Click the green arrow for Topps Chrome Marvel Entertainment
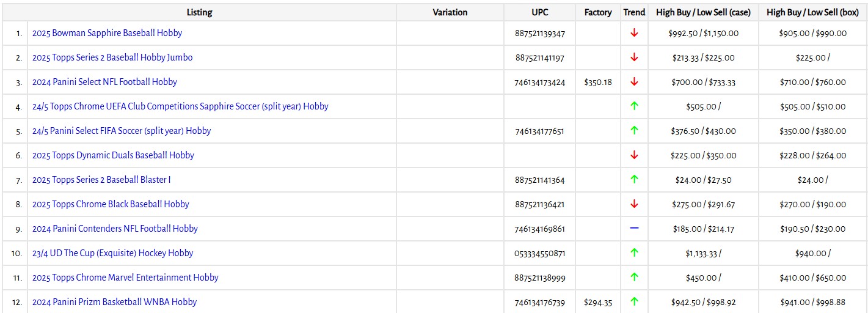The image size is (868, 313). [x=634, y=278]
